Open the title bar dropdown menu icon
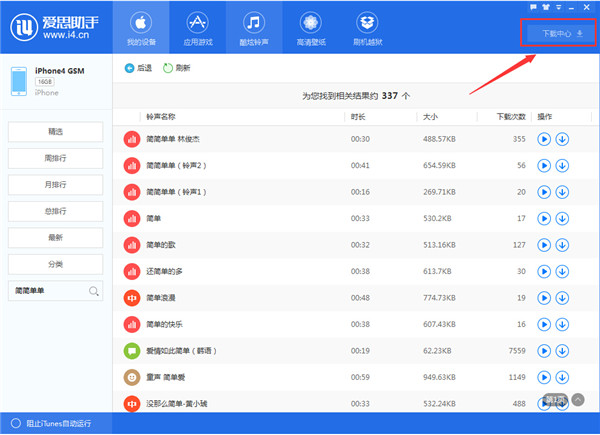This screenshot has width=600, height=435. click(559, 7)
